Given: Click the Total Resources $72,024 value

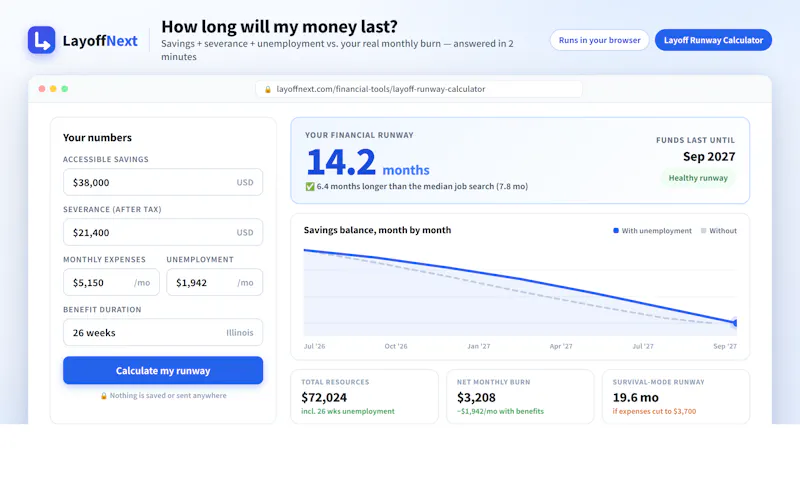Looking at the screenshot, I should pos(324,397).
